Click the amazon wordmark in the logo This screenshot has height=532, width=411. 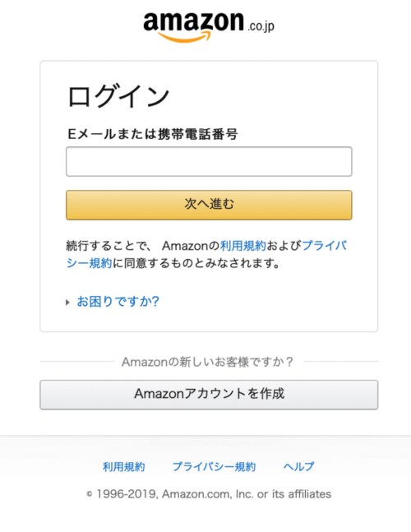point(194,21)
